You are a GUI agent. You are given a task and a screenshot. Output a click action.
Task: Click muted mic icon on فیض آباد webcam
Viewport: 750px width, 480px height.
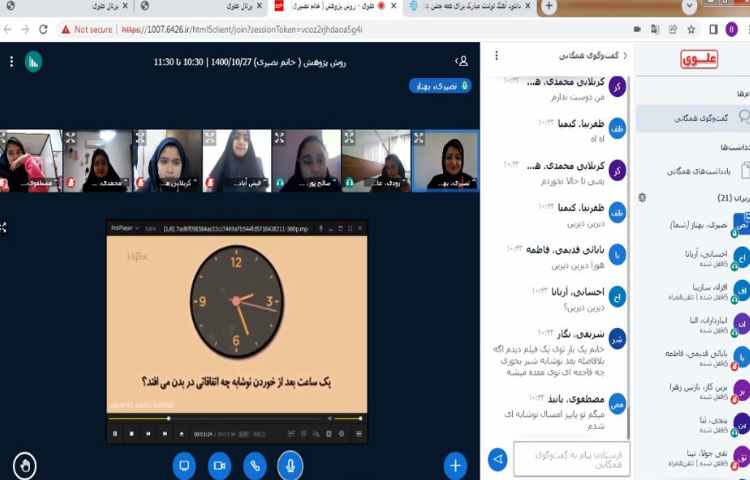click(x=210, y=183)
